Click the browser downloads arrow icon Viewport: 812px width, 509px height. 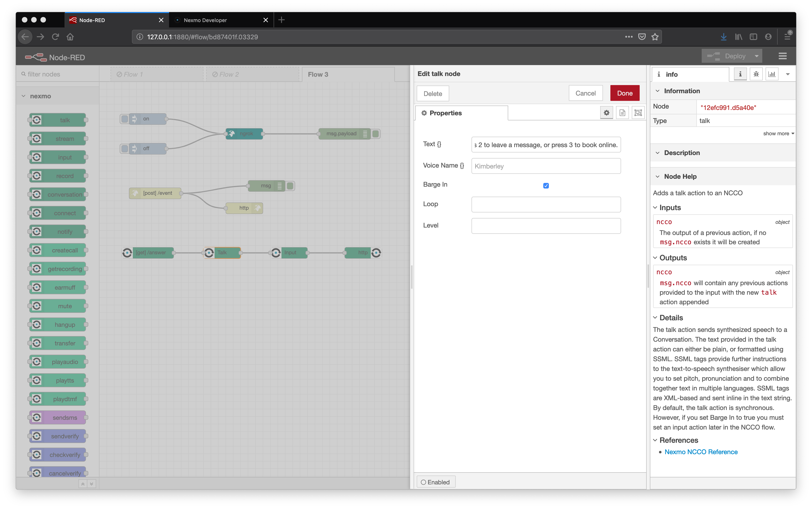724,37
